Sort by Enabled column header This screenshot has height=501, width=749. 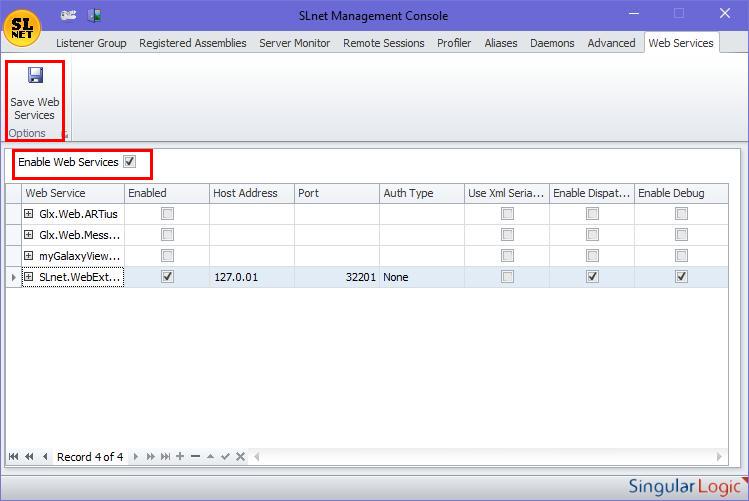pos(167,193)
